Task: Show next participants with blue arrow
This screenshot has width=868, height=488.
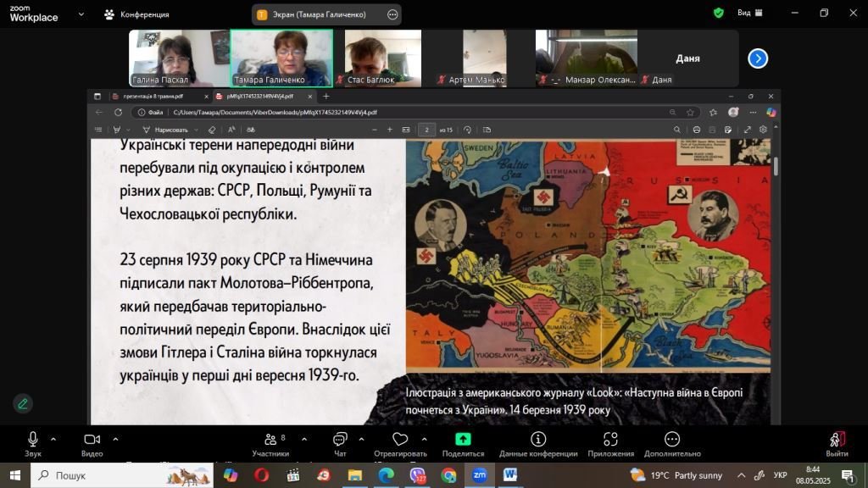Action: [x=758, y=58]
